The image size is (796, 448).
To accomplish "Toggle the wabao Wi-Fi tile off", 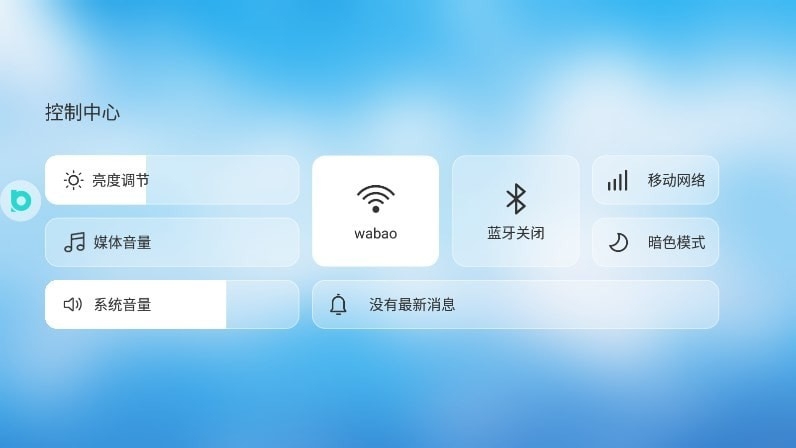I will pyautogui.click(x=376, y=211).
